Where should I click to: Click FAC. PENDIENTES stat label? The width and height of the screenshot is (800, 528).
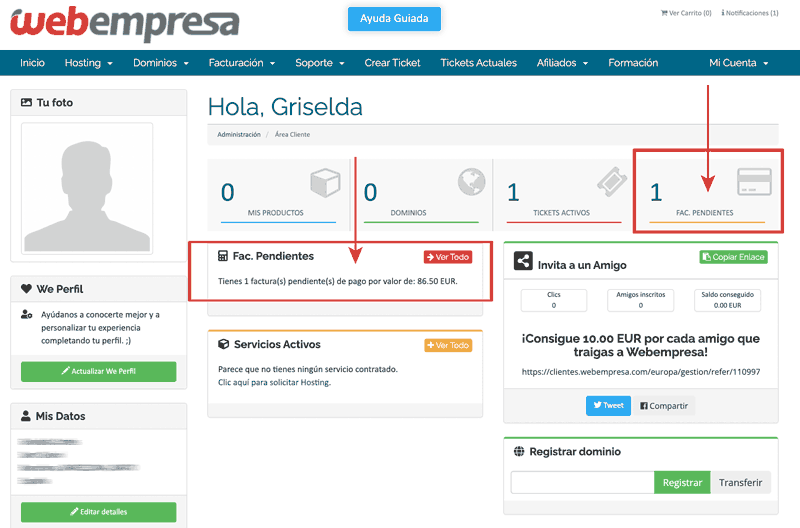(705, 213)
